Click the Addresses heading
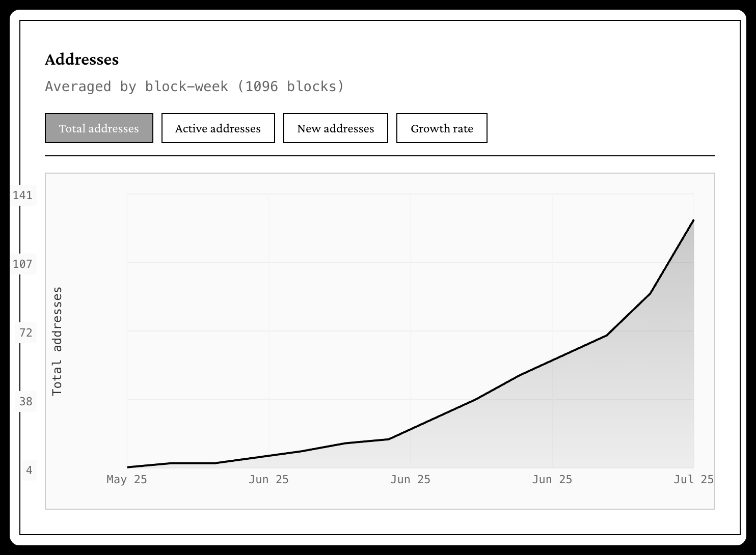The height and width of the screenshot is (555, 756). (82, 60)
